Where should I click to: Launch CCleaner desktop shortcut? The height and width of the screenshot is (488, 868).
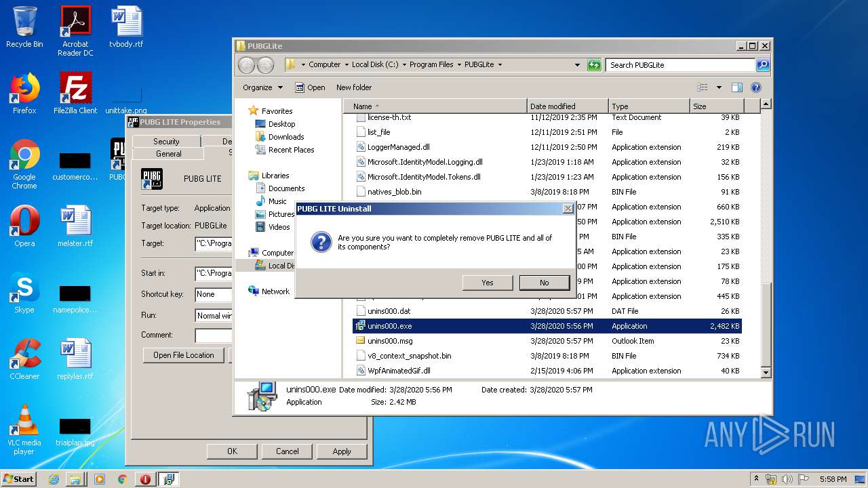(x=24, y=359)
